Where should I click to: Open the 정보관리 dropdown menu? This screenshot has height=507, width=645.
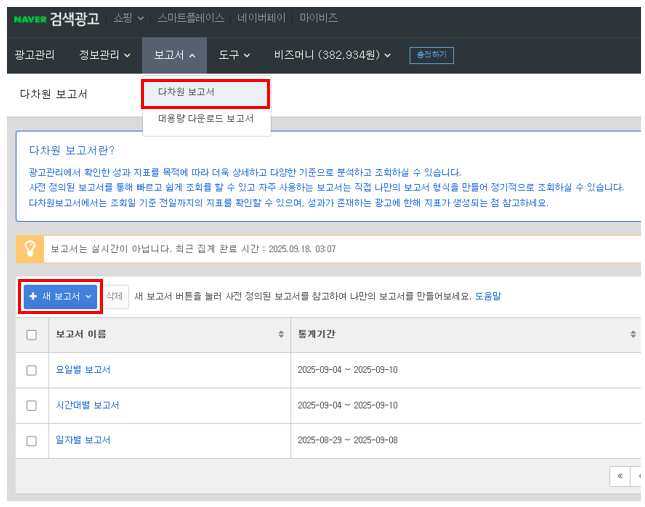[104, 55]
